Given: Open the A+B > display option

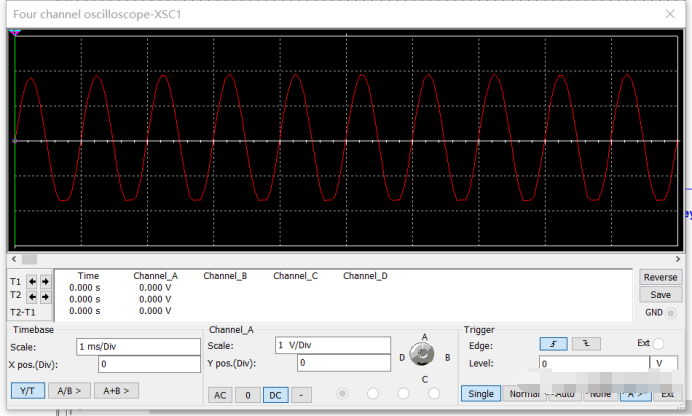Looking at the screenshot, I should [x=116, y=391].
